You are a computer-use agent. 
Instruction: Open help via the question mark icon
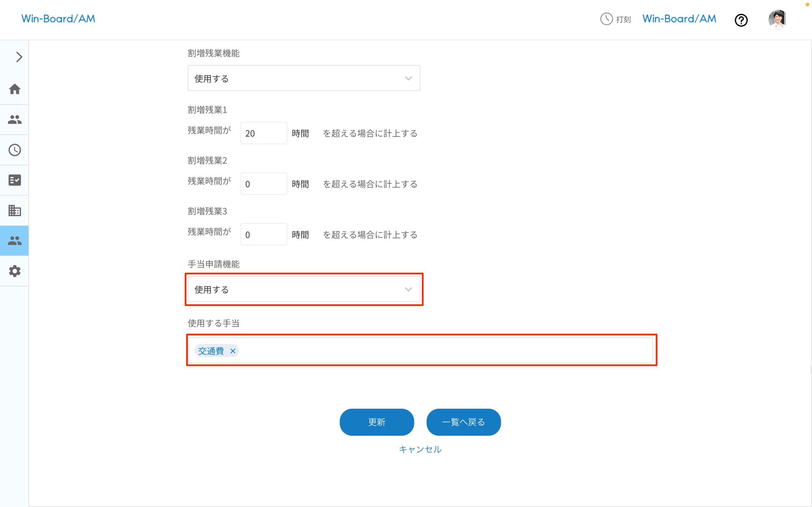coord(741,20)
